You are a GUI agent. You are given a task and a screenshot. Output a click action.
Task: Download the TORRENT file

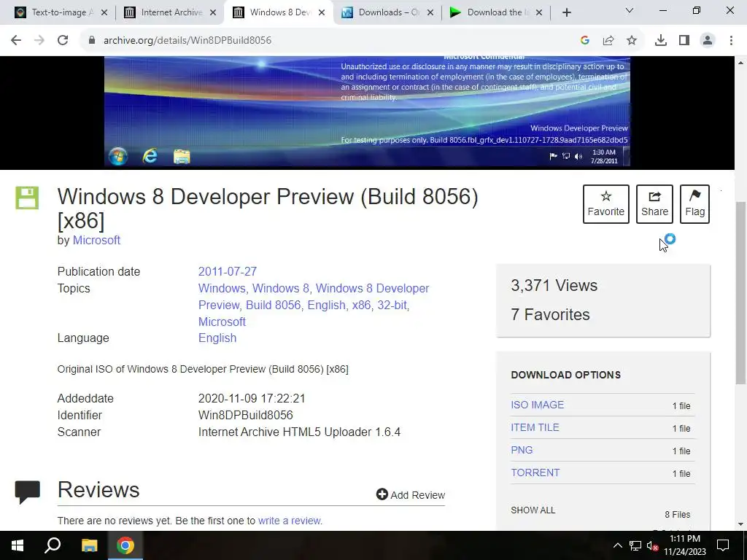(x=535, y=472)
